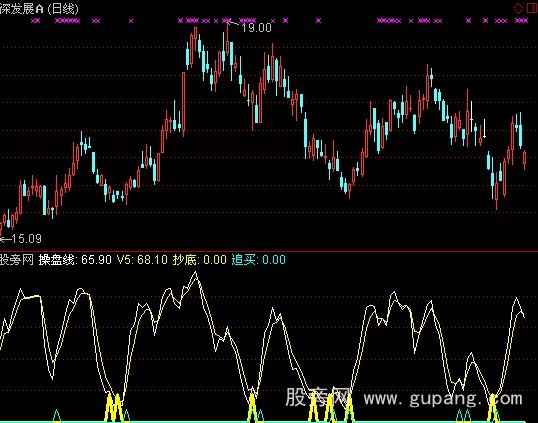Screen dimensions: 538x423
Task: Click the square window icon at top right
Action: point(532,8)
